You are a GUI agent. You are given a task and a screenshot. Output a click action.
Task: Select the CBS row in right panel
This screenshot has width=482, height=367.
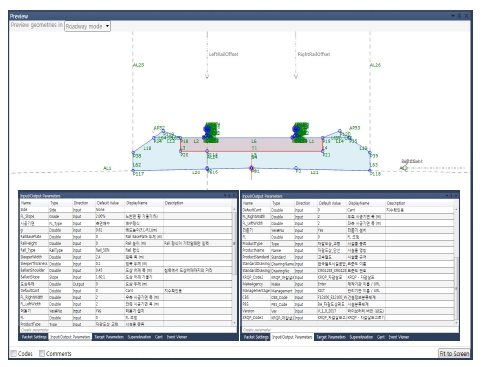[x=348, y=297]
